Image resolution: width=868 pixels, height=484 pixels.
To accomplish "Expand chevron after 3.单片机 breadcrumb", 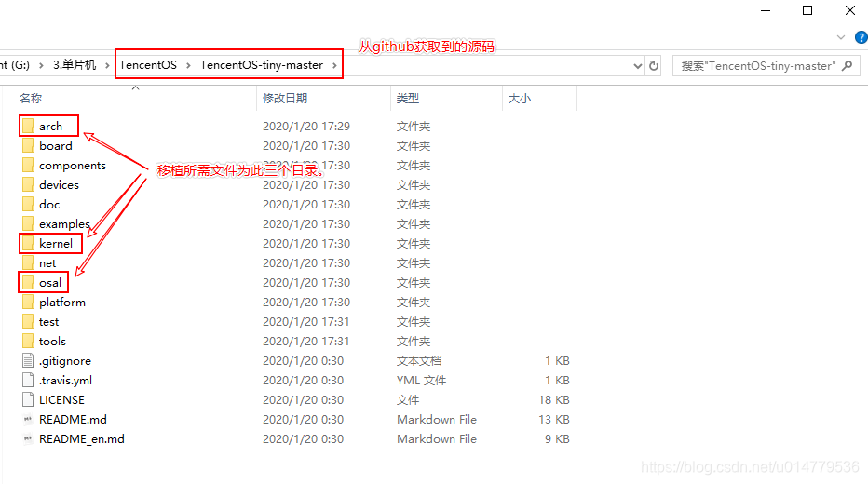I will (107, 65).
